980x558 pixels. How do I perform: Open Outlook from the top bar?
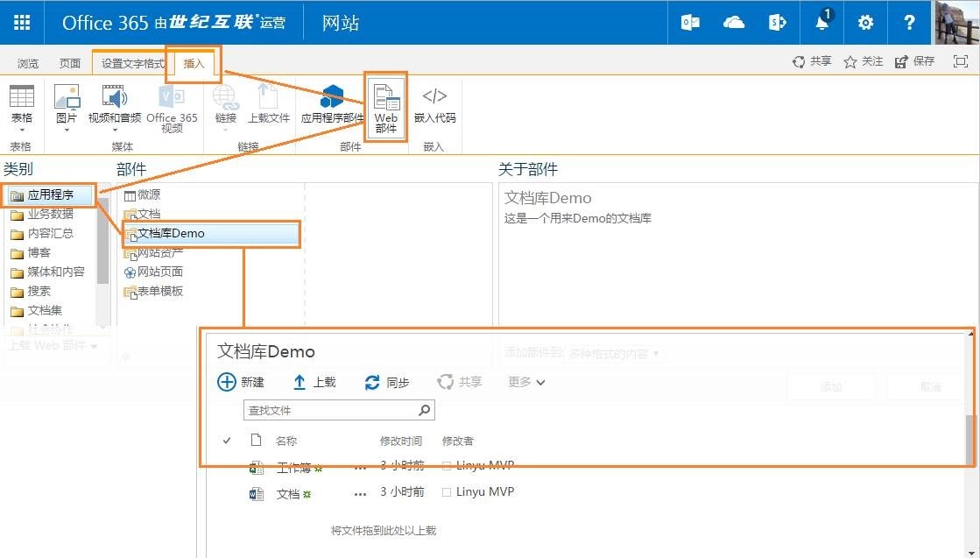pyautogui.click(x=690, y=23)
